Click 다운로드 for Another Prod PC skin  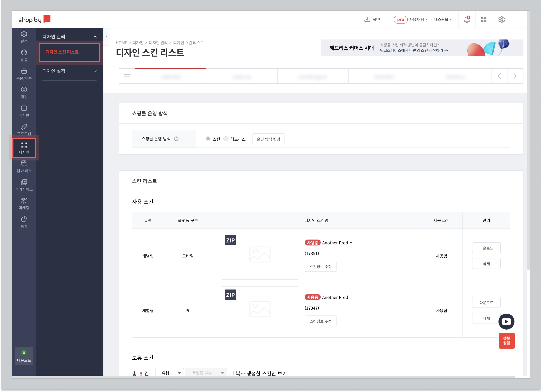point(486,302)
